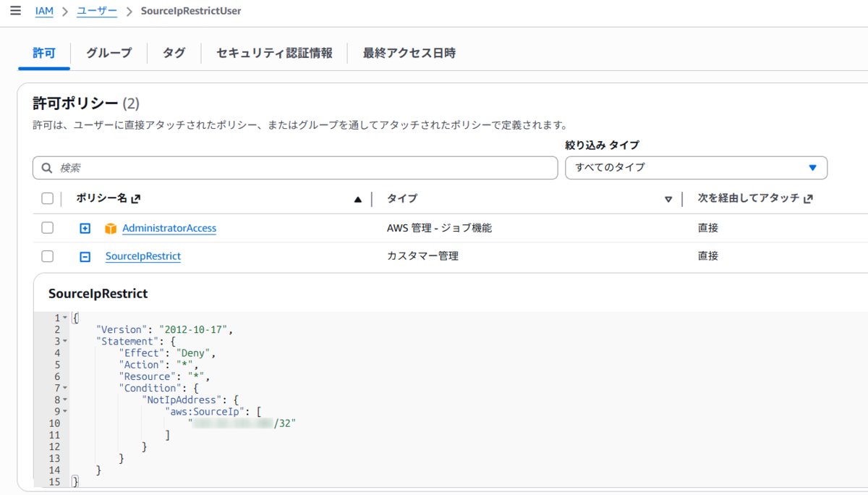Open the セキュリティ認証情報 tab
The image size is (868, 495).
click(x=274, y=53)
